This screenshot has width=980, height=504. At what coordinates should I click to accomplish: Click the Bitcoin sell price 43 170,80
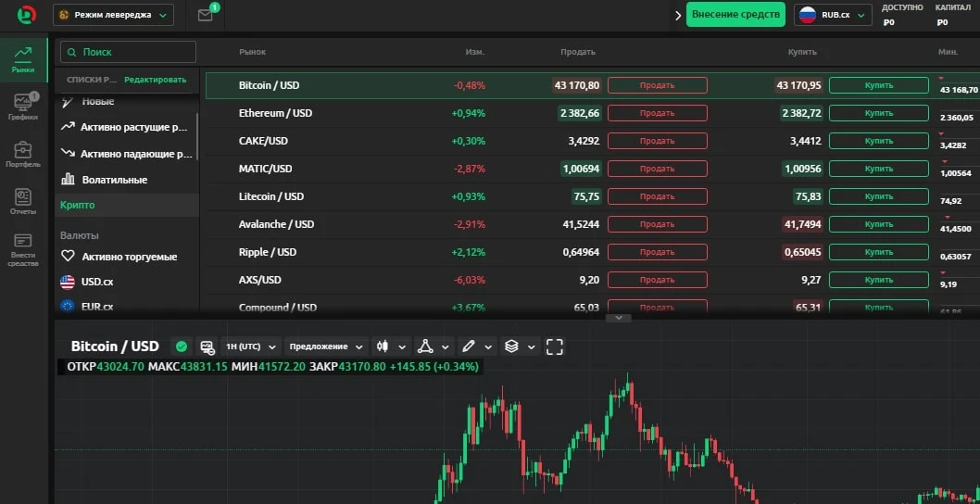[x=577, y=85]
